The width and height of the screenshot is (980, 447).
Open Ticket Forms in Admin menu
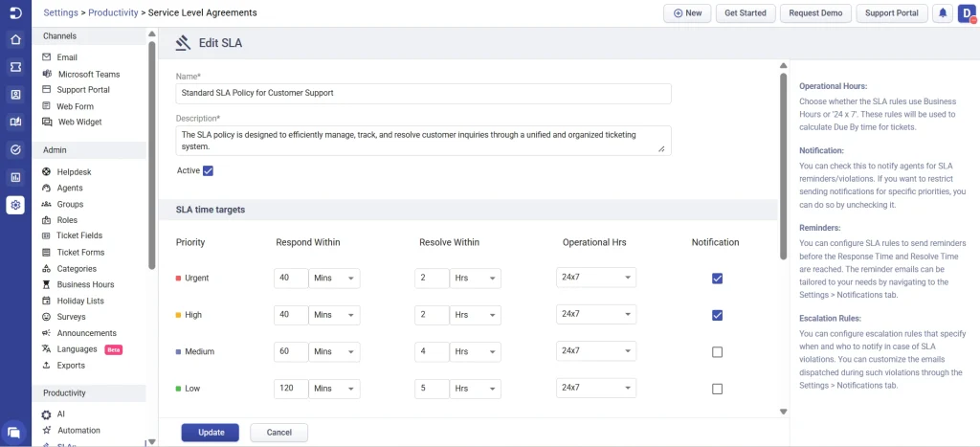coord(80,253)
